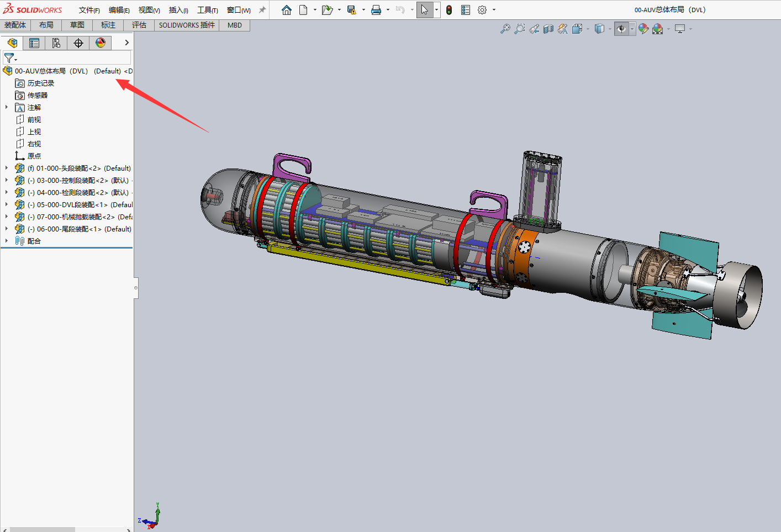
Task: Open the 工具(T) menu
Action: (x=208, y=10)
